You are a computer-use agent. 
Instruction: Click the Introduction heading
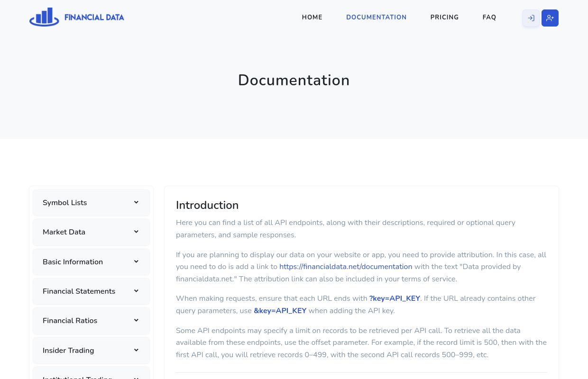pyautogui.click(x=207, y=205)
